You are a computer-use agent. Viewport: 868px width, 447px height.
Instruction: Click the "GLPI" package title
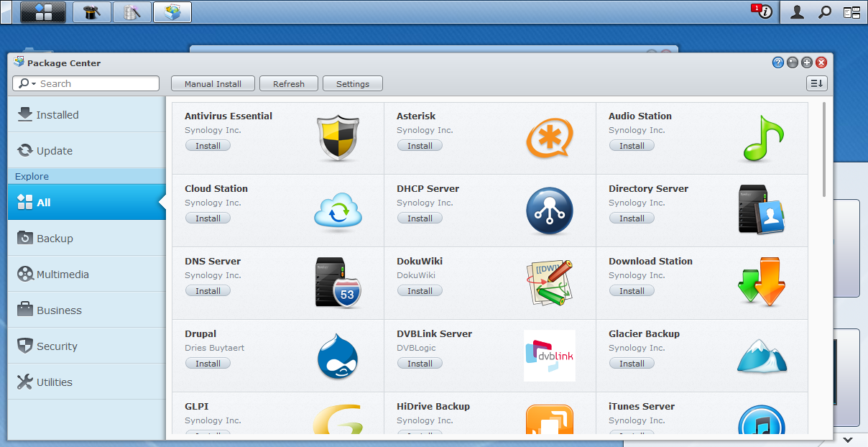[x=197, y=406]
